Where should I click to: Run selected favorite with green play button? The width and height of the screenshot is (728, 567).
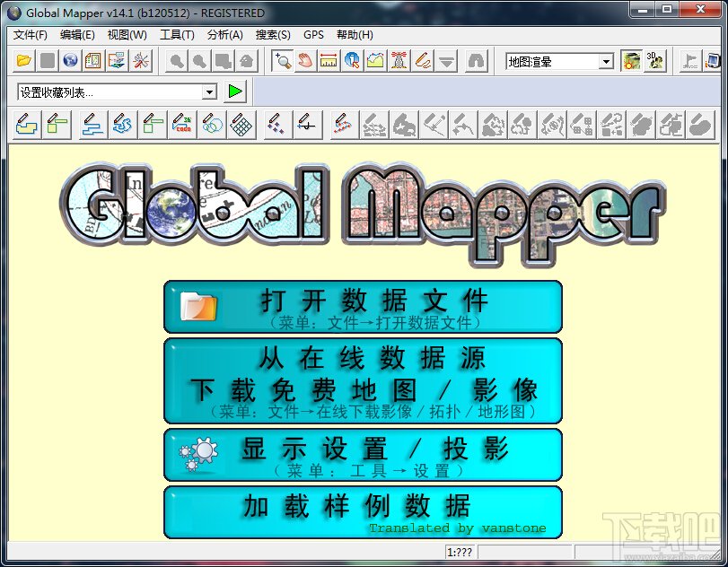pos(235,92)
